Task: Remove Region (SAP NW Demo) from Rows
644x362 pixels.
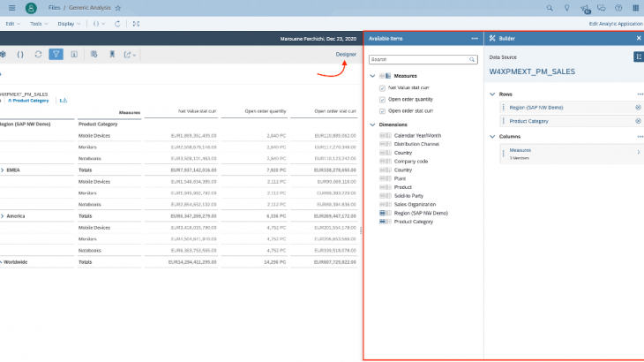Action: pos(638,107)
